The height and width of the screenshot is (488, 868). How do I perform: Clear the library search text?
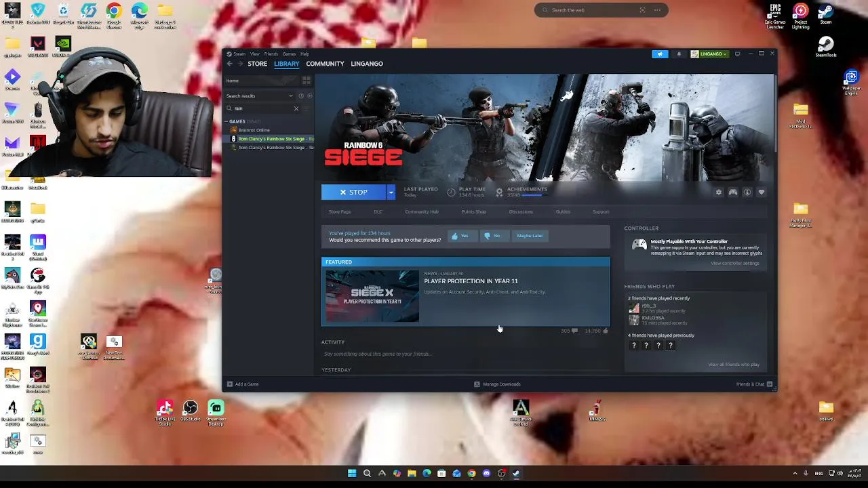(x=296, y=108)
